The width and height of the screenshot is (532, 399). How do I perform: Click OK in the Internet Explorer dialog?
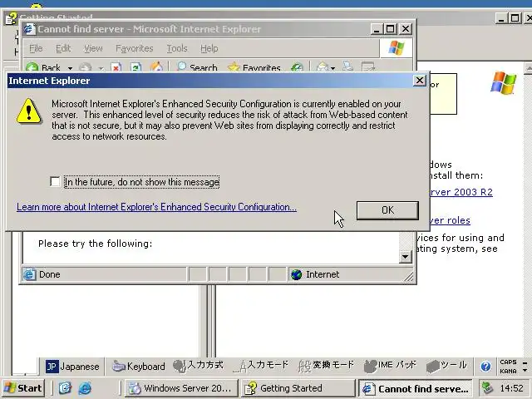click(x=387, y=210)
